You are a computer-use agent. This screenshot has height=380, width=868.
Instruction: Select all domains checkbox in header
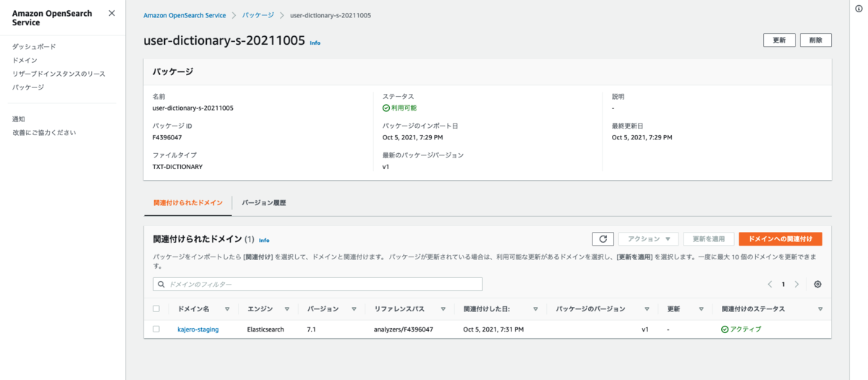(x=156, y=308)
